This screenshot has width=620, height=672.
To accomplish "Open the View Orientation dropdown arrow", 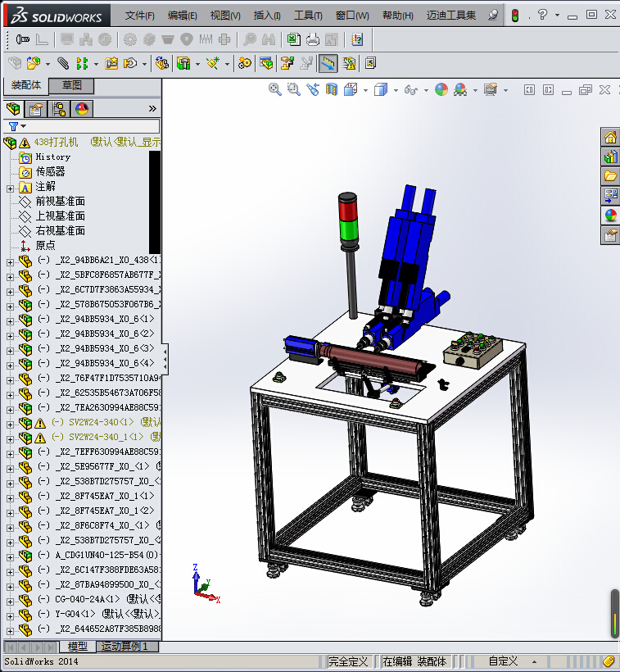I will click(365, 90).
